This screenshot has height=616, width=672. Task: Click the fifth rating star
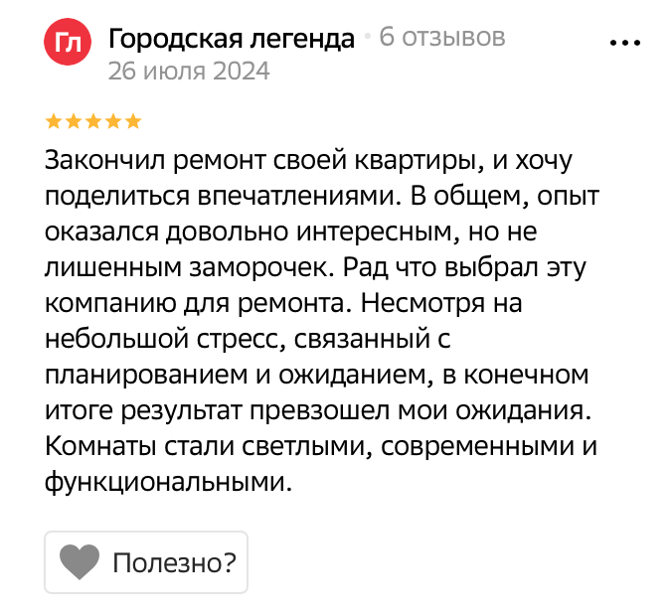pyautogui.click(x=133, y=122)
